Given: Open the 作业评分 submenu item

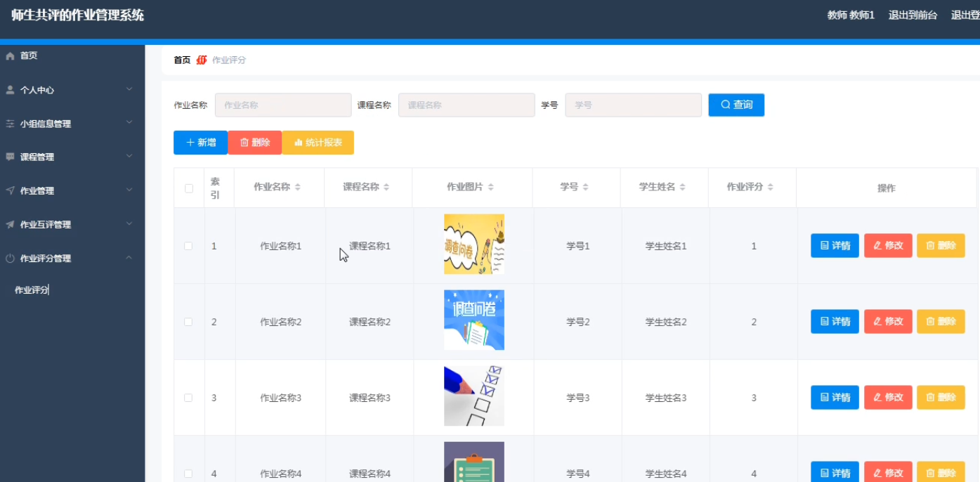Looking at the screenshot, I should pos(32,288).
